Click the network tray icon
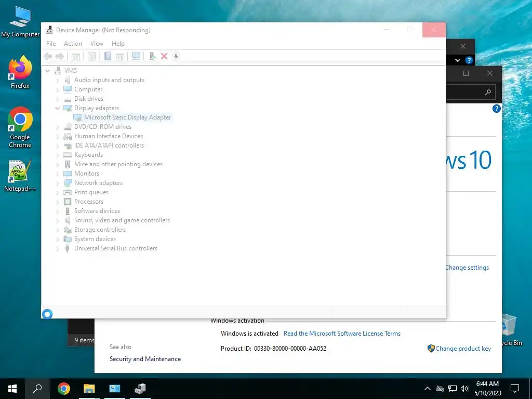532x399 pixels. pos(453,389)
